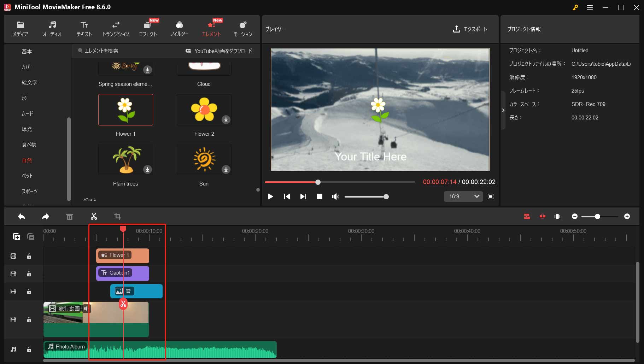The image size is (644, 364).
Task: Open the トランジション panel
Action: [116, 29]
